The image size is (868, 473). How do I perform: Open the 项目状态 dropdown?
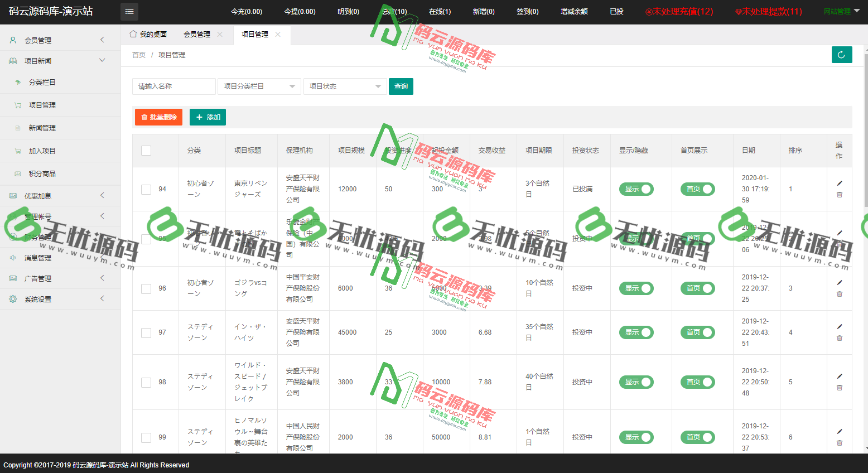point(345,86)
